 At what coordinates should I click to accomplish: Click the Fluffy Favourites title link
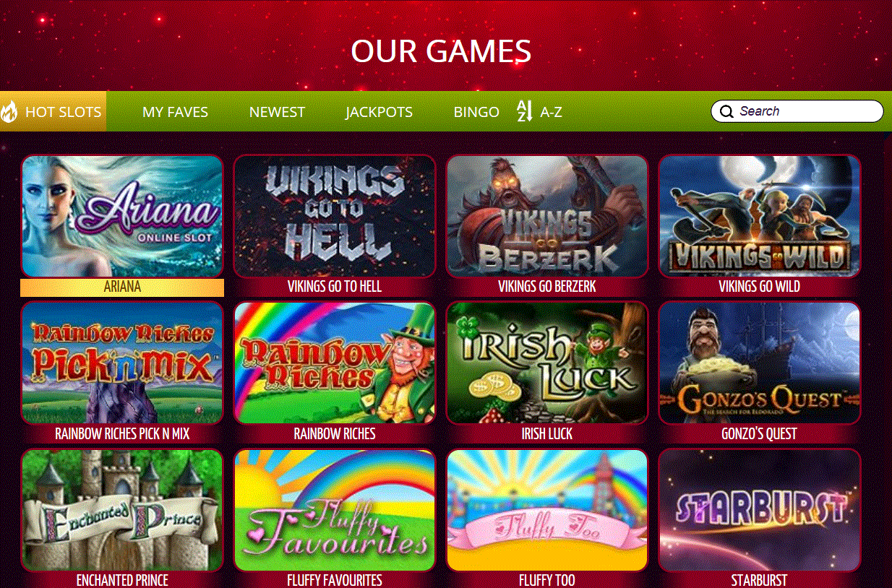[335, 580]
